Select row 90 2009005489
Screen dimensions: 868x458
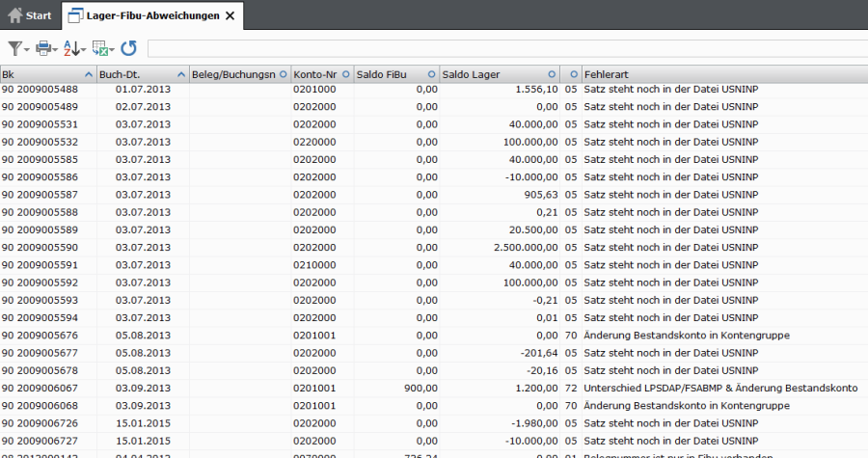point(434,107)
